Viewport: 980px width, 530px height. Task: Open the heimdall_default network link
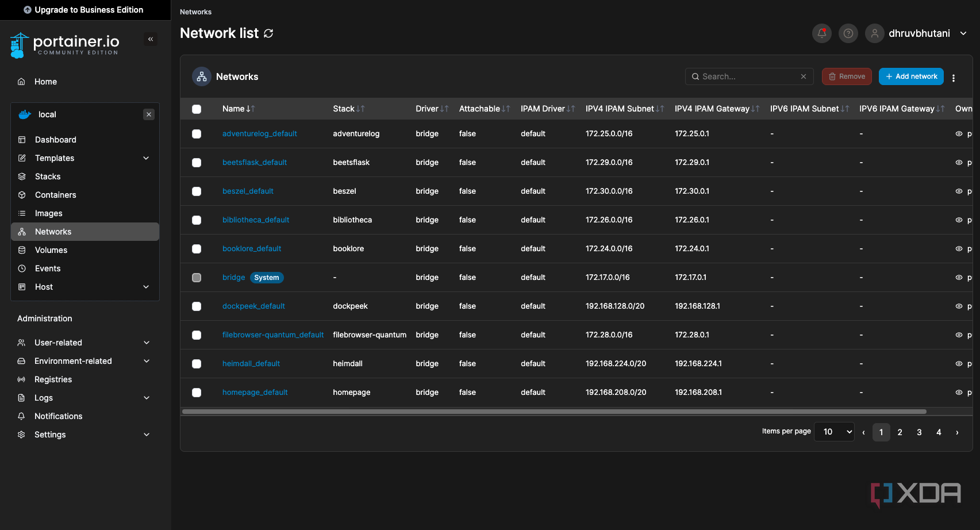point(251,364)
